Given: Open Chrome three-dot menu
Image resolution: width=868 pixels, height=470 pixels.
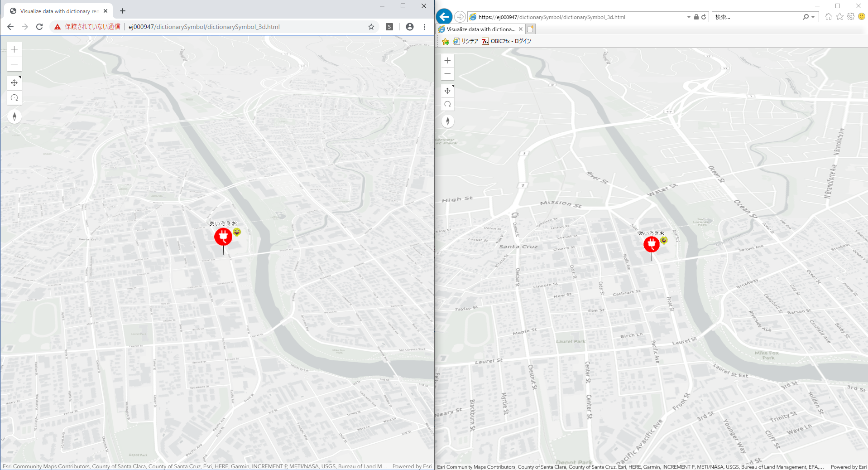Looking at the screenshot, I should pos(424,27).
